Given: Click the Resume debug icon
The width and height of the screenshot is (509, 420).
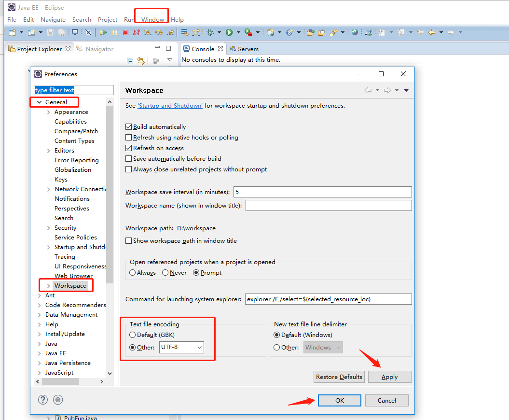Looking at the screenshot, I should tap(104, 32).
